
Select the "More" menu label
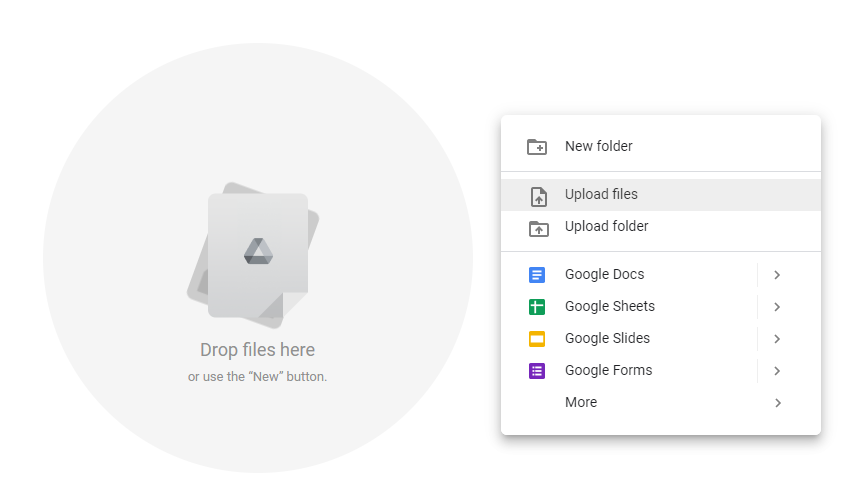click(x=581, y=402)
